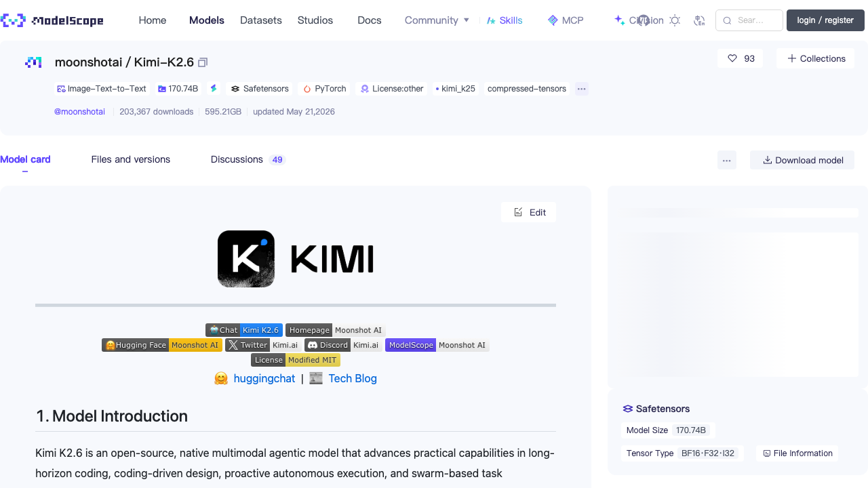Click the 595.21GB size text

tap(223, 112)
